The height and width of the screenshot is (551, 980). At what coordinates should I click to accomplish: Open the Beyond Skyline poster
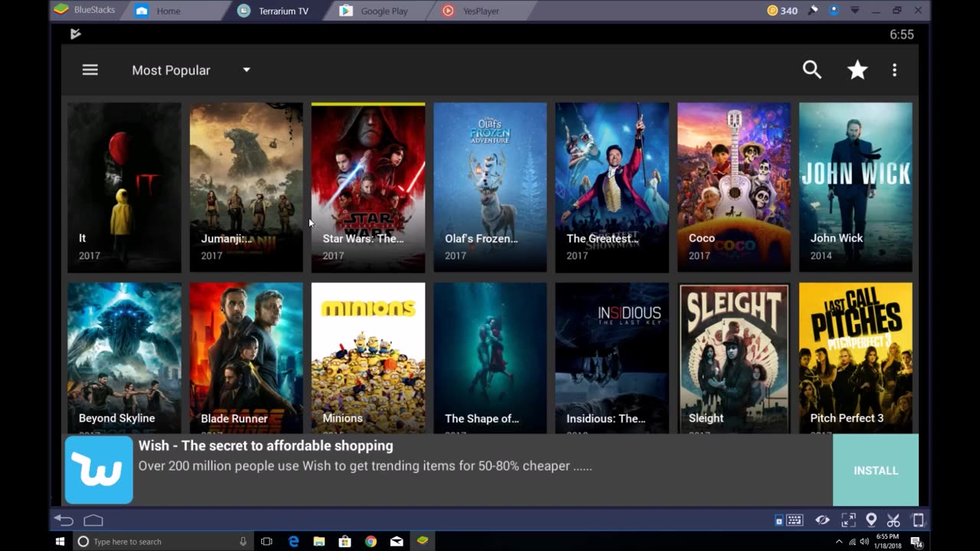[124, 358]
